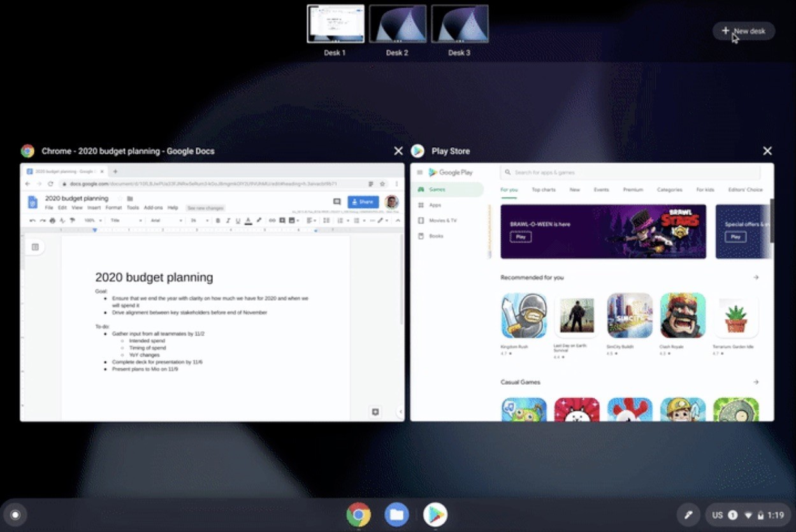
Task: Enable italic formatting in Google Docs
Action: 227,222
